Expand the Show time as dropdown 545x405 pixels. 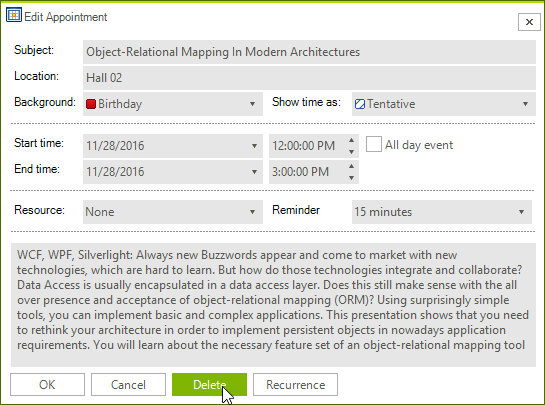pyautogui.click(x=525, y=104)
